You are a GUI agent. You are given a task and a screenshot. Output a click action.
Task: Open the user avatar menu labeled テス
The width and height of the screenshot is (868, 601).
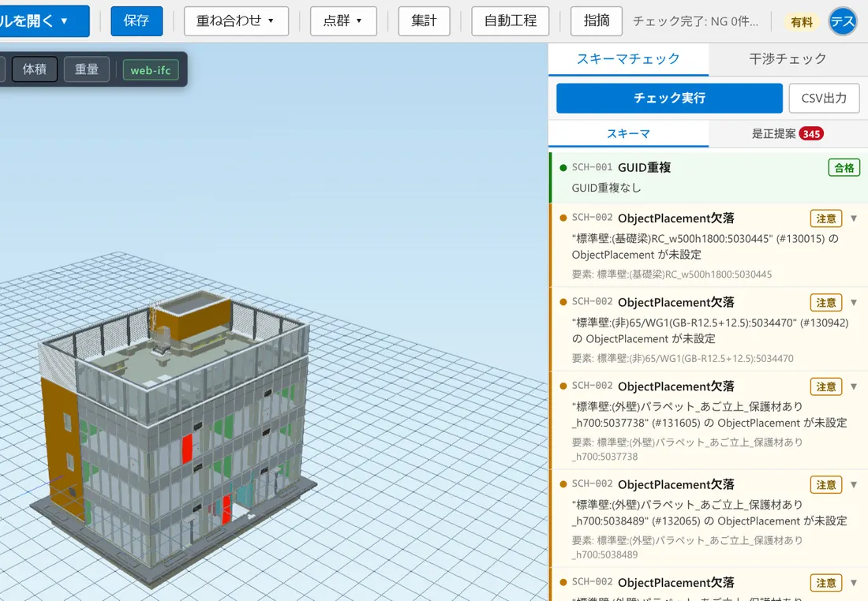[x=843, y=22]
